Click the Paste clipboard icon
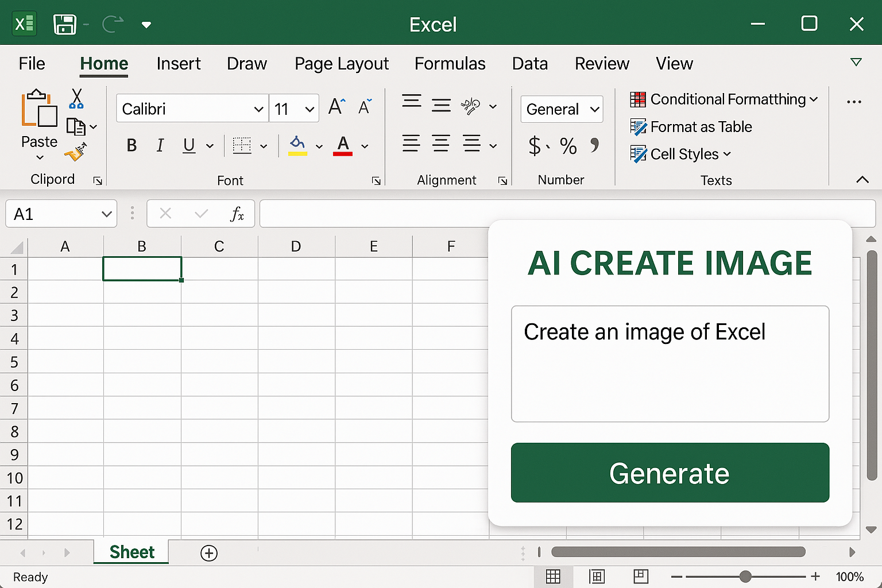The width and height of the screenshot is (882, 588). click(x=39, y=108)
